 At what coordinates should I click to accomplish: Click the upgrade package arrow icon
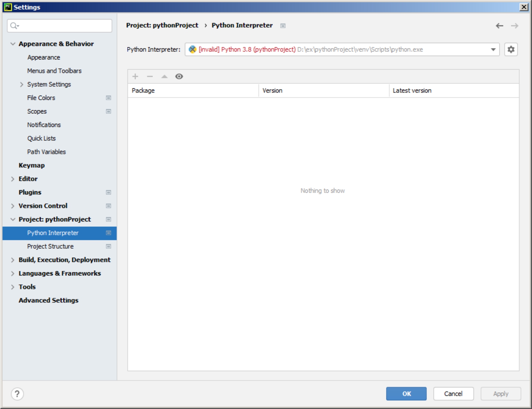[164, 77]
